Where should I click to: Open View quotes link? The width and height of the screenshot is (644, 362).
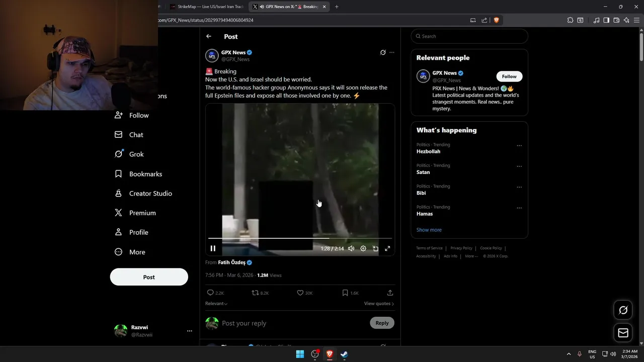click(x=379, y=304)
